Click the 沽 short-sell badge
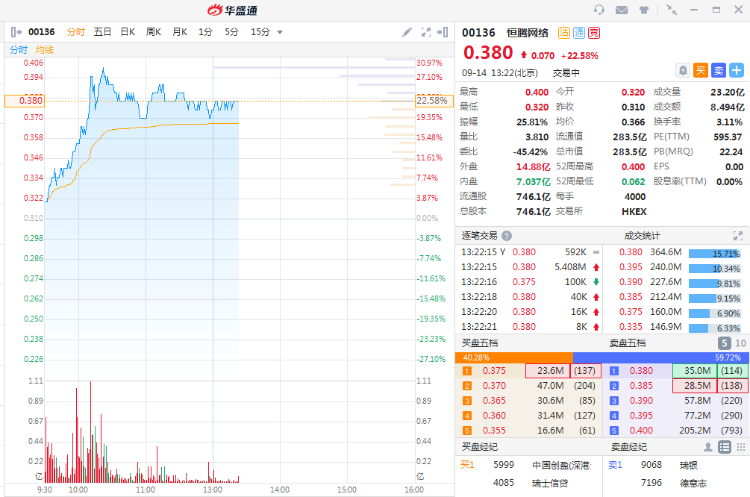 tap(564, 33)
